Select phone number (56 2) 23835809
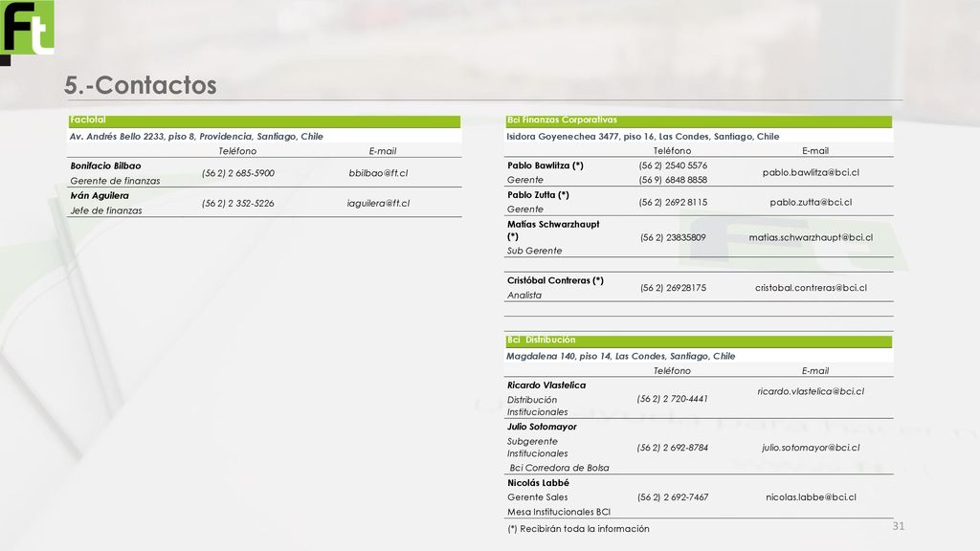 [673, 237]
